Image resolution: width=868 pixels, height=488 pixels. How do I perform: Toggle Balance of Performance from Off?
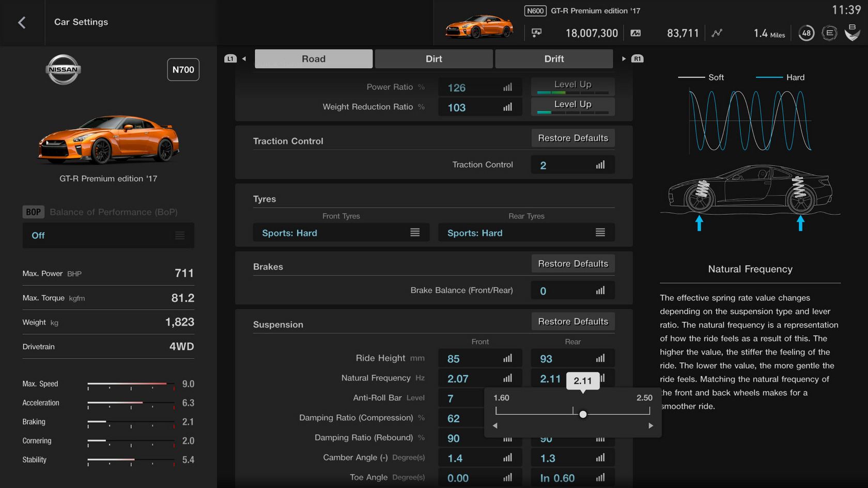(x=108, y=235)
